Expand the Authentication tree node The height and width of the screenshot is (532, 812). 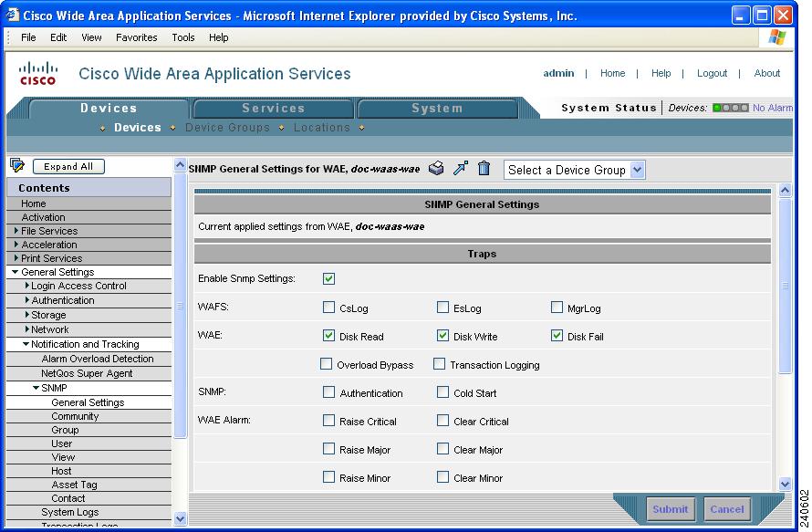[27, 300]
